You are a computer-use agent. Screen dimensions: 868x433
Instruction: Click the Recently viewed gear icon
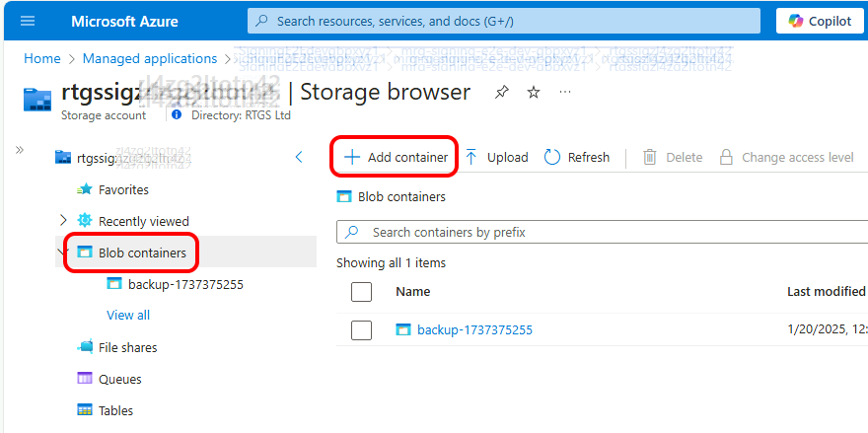pyautogui.click(x=84, y=221)
